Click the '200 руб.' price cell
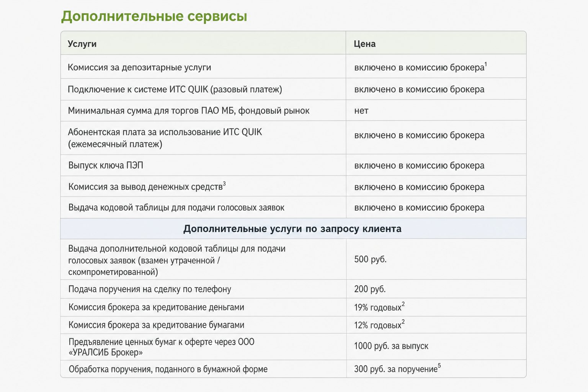The width and height of the screenshot is (588, 392). coord(436,289)
